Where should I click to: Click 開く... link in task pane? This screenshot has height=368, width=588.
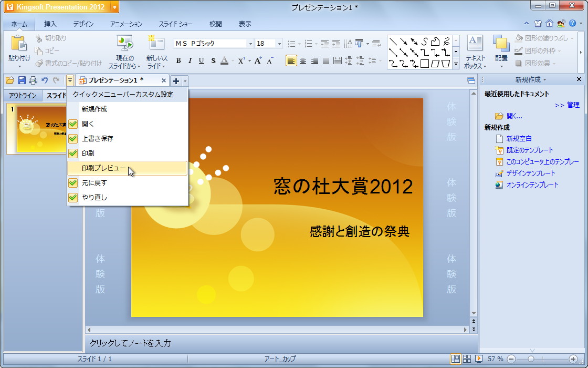514,116
